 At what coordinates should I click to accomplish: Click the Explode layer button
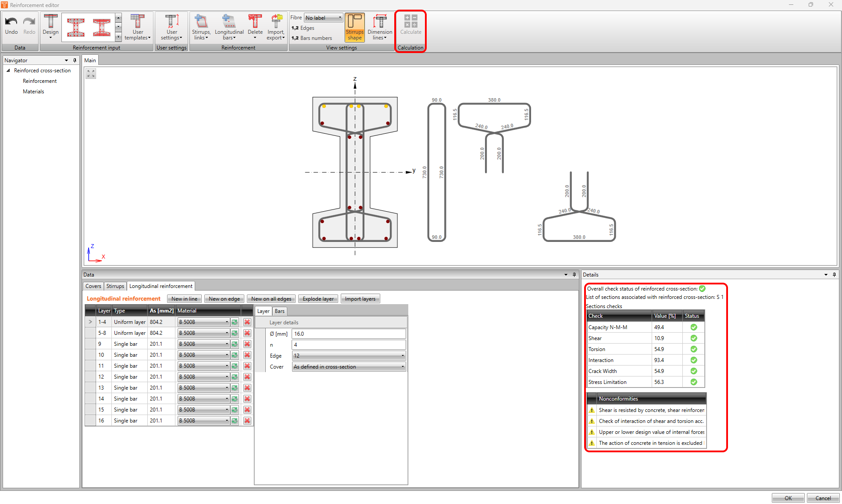tap(318, 299)
